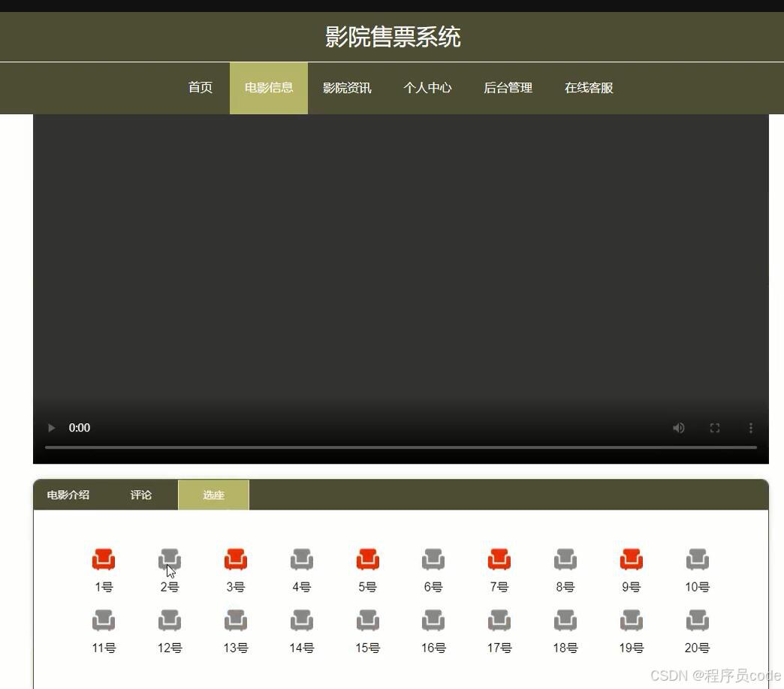Click the video progress bar
This screenshot has height=689, width=784.
[400, 447]
